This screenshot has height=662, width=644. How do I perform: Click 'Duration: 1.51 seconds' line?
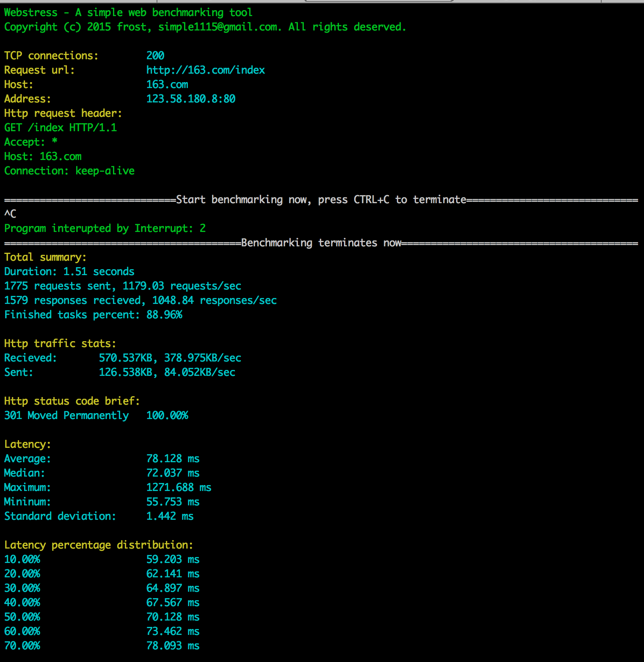[x=69, y=271]
